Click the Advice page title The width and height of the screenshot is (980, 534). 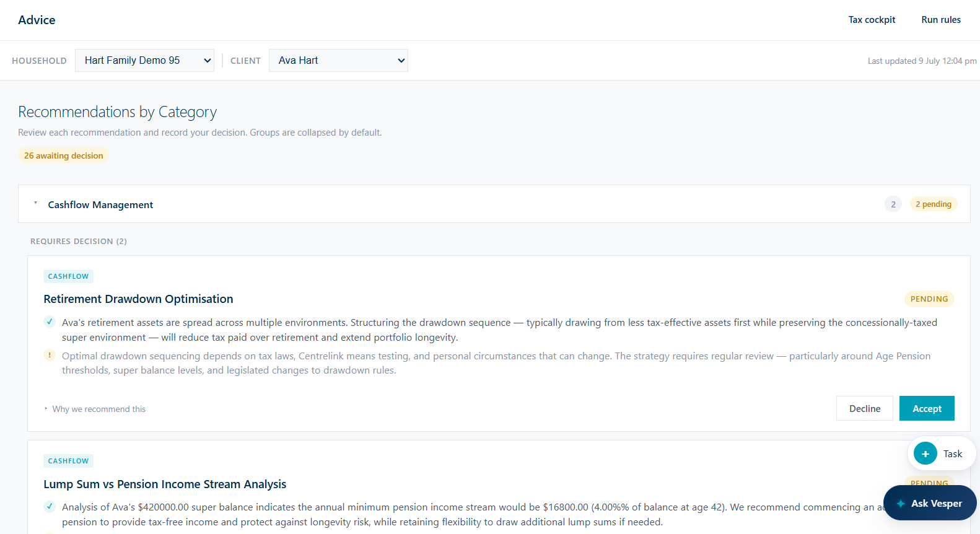37,20
